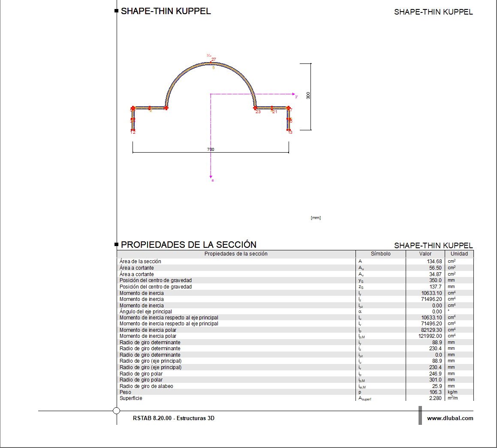This screenshot has width=497, height=448.
Task: Click the polar moment value 82129.30
Action: point(431,330)
